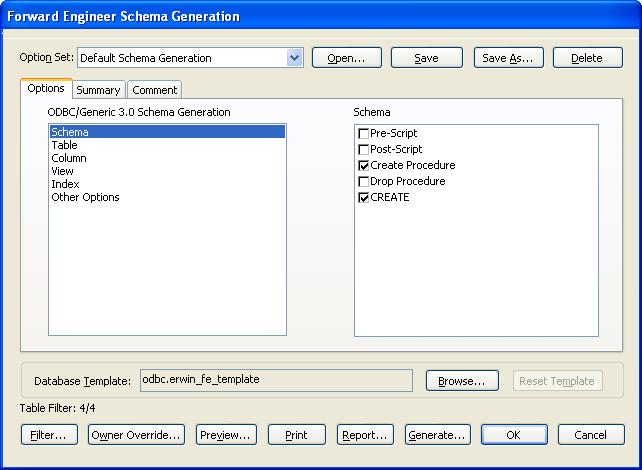Tick the Drop Procedure checkbox

tap(364, 181)
